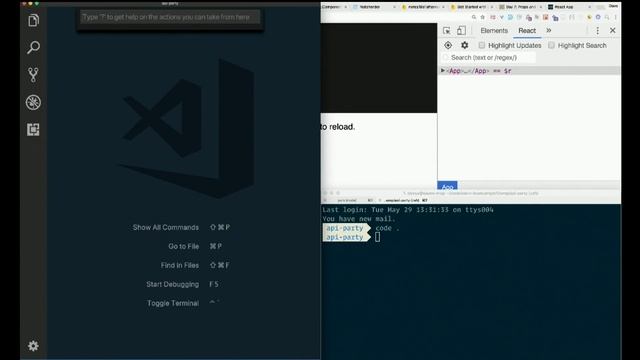Focus the React search text or regex field
640x360 pixels.
coord(489,58)
